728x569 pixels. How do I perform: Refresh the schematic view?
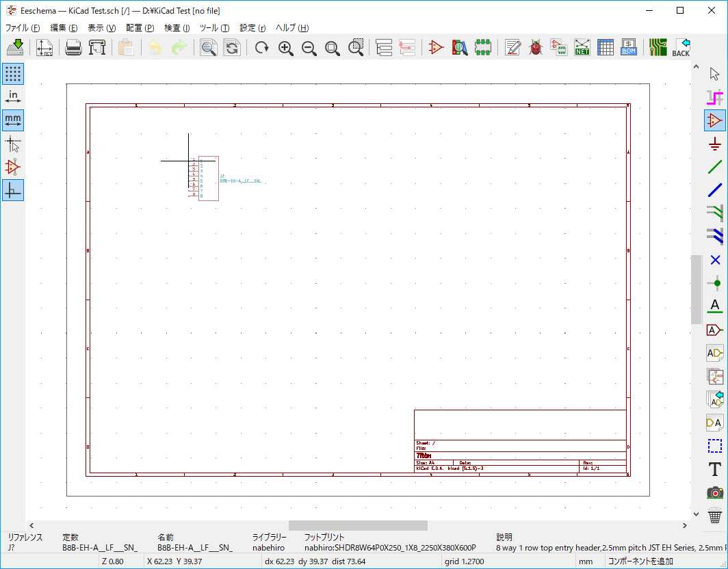261,47
